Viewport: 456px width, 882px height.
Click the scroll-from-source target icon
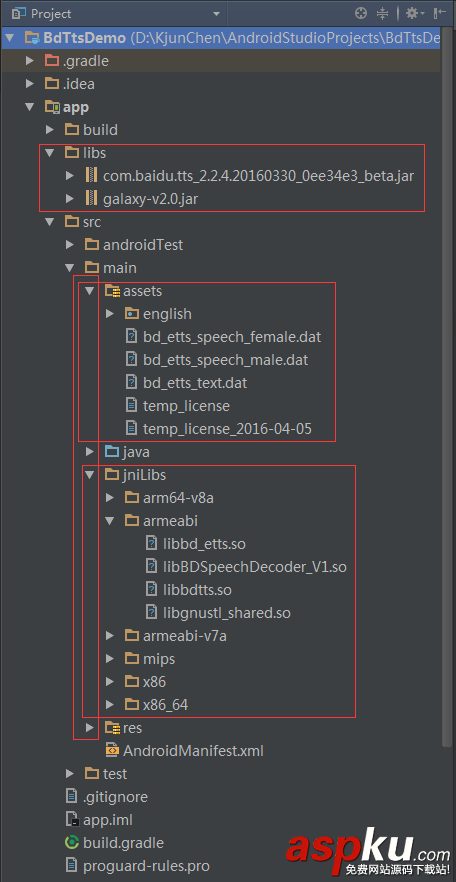pyautogui.click(x=361, y=14)
